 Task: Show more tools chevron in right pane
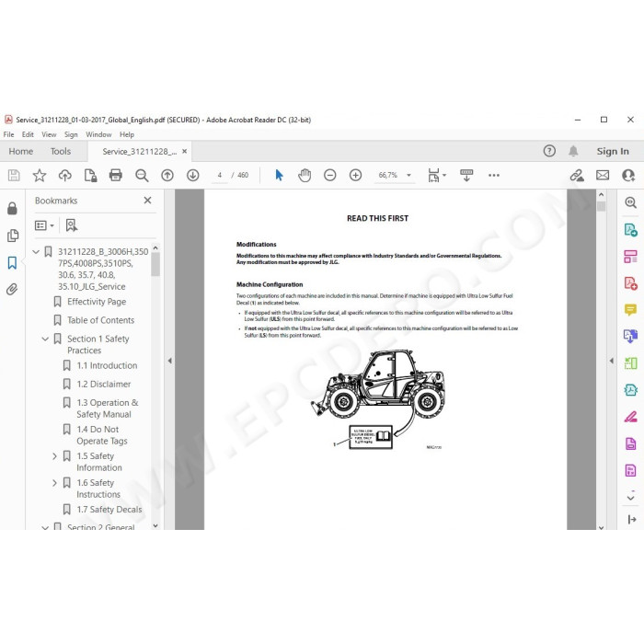(x=630, y=497)
